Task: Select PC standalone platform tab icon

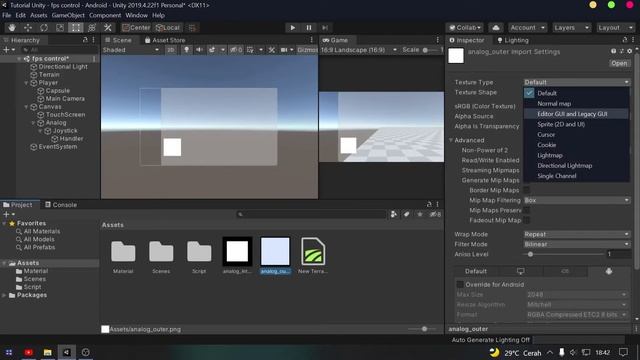Action: (x=520, y=271)
